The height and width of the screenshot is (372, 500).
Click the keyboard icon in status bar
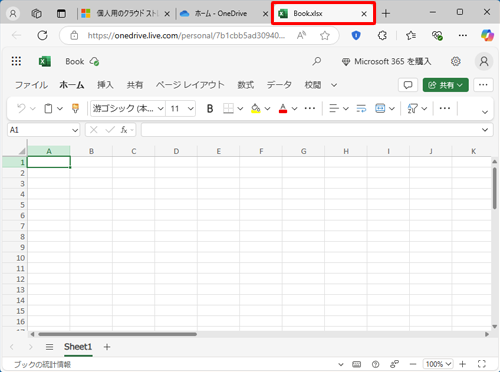(357, 364)
